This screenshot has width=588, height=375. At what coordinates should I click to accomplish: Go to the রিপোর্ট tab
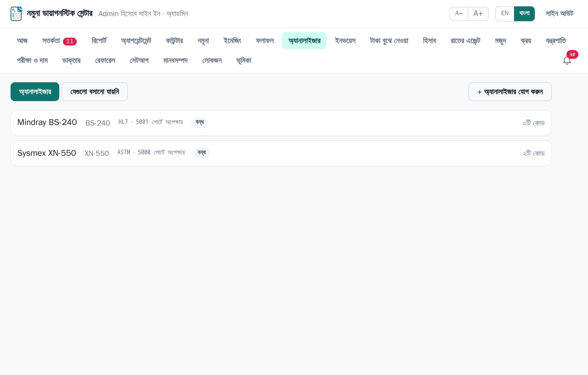point(99,41)
